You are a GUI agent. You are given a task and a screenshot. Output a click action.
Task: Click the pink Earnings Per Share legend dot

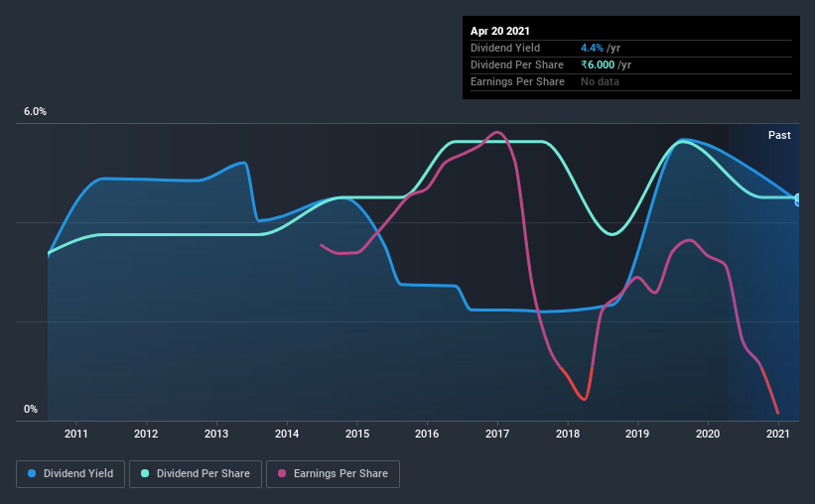282,473
